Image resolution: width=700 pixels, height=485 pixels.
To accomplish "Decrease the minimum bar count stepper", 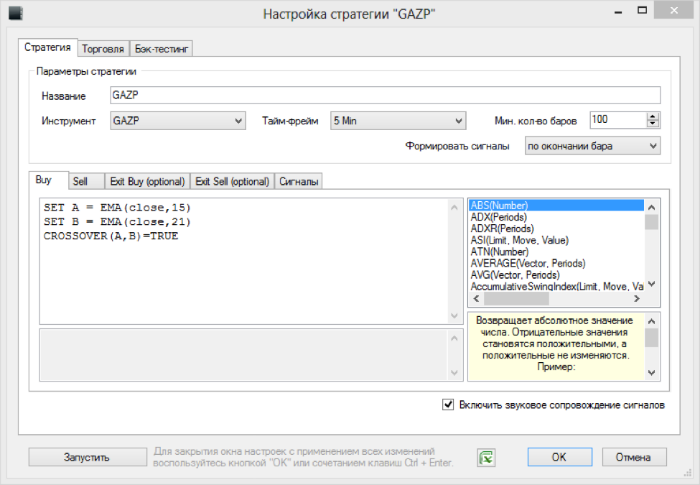I will pyautogui.click(x=653, y=124).
